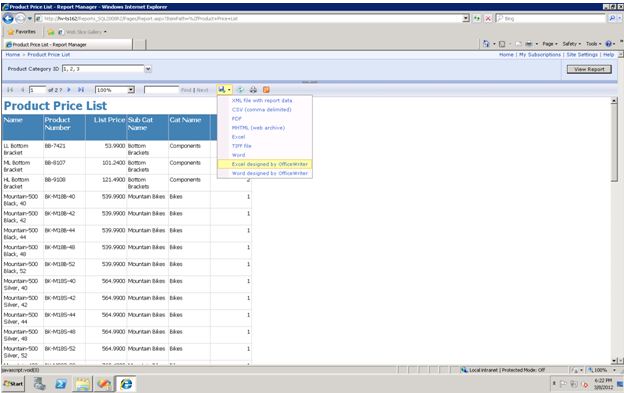Click the Bing search magnifier icon
This screenshot has width=624, height=393.
pyautogui.click(x=612, y=19)
